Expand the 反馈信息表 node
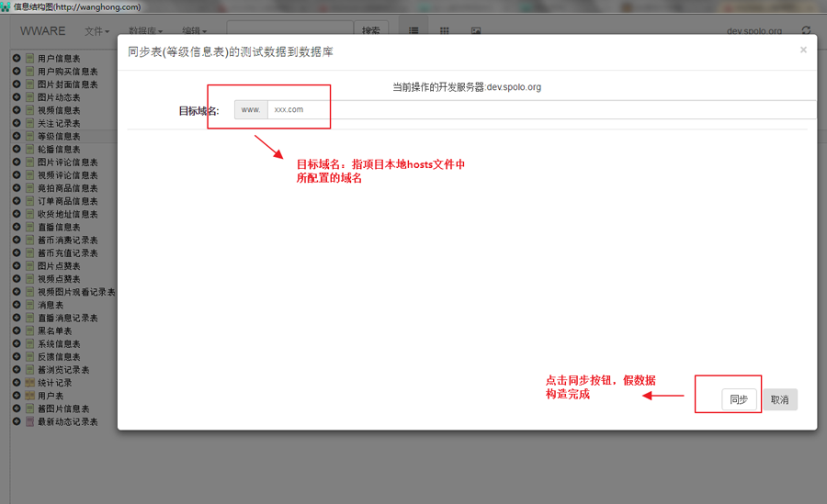This screenshot has width=827, height=504. click(x=17, y=356)
